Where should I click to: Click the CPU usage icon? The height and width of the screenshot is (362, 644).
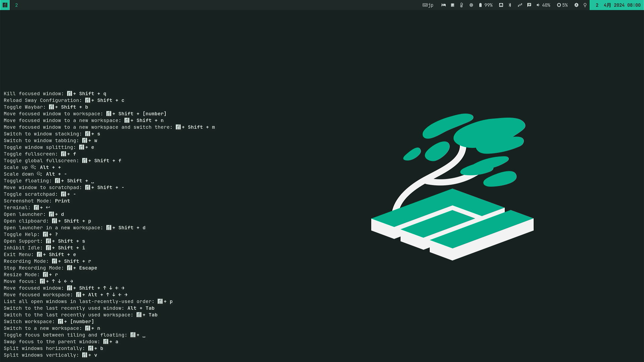pyautogui.click(x=471, y=5)
